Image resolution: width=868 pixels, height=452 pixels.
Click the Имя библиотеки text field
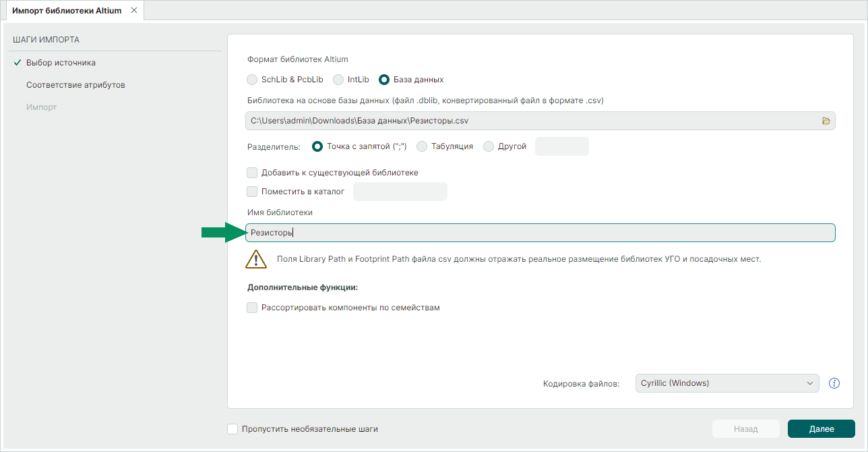(x=539, y=233)
